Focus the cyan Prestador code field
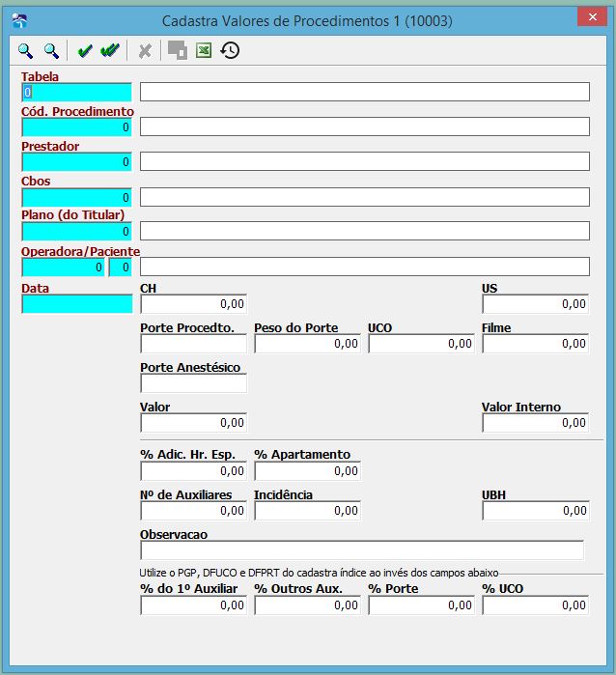 coord(76,162)
